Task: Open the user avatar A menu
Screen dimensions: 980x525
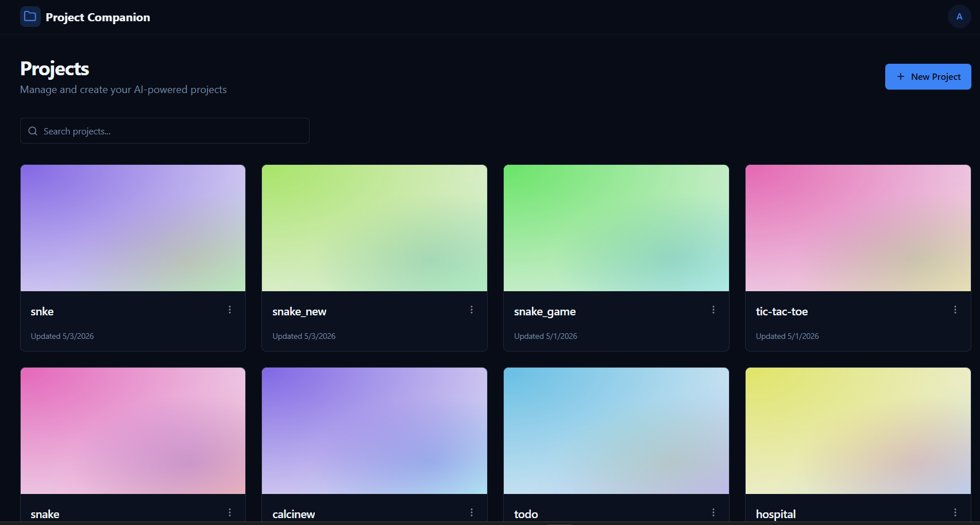Action: [x=959, y=17]
